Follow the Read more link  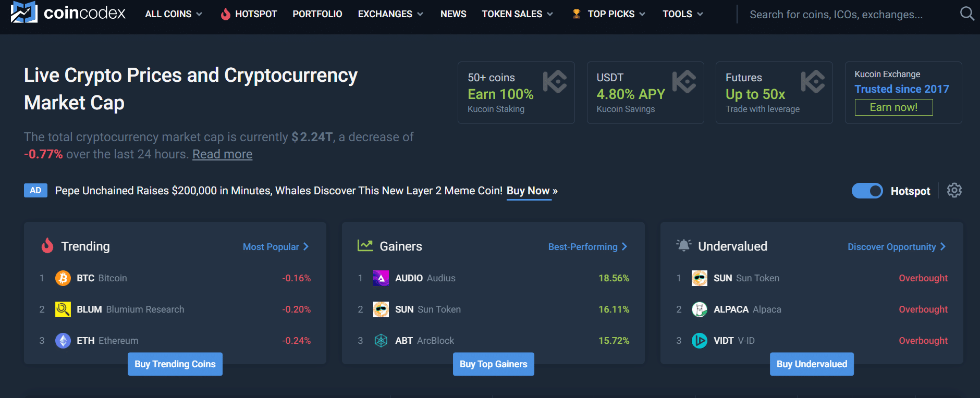[222, 154]
